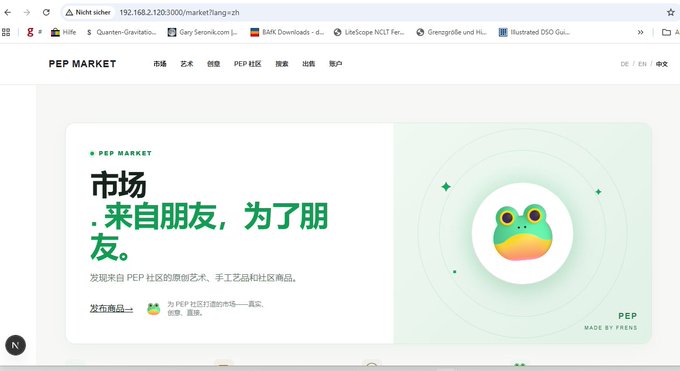The image size is (680, 371).
Task: Open the 市场 navigation item
Action: [160, 64]
